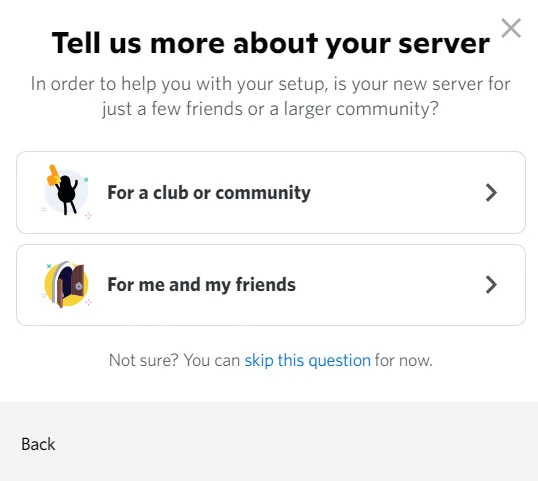Click the orange foam finger on community icon
Image resolution: width=538 pixels, height=481 pixels.
(53, 175)
